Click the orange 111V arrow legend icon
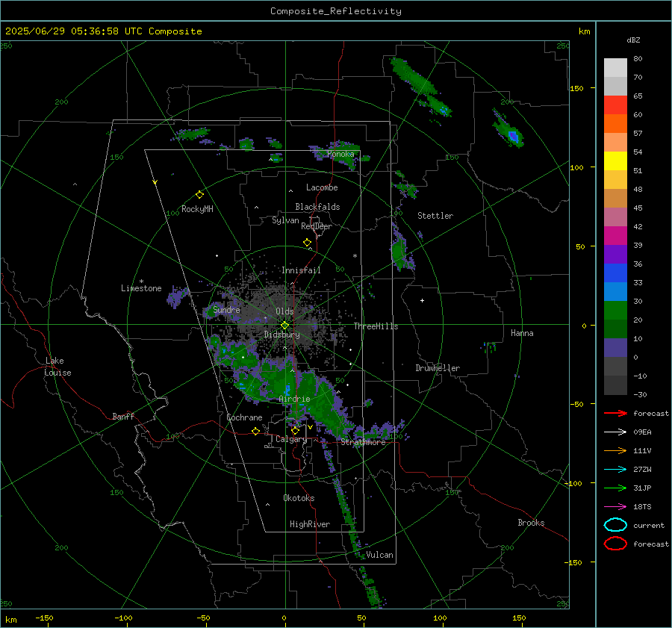 pyautogui.click(x=615, y=450)
